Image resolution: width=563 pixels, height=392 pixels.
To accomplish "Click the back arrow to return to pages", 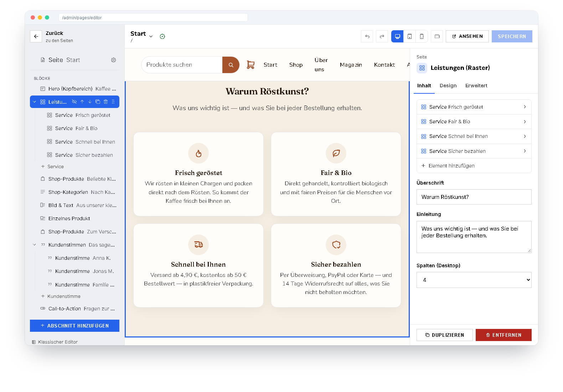I will click(36, 36).
